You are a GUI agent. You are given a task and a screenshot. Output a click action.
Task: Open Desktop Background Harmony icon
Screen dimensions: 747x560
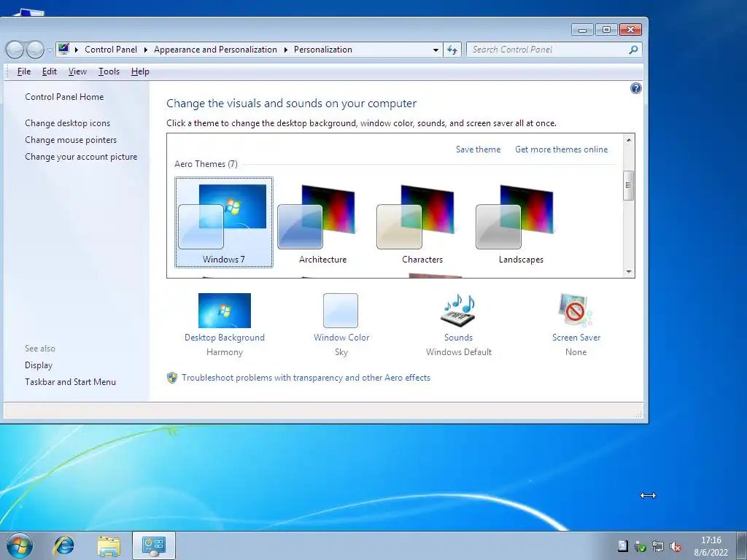click(x=225, y=311)
